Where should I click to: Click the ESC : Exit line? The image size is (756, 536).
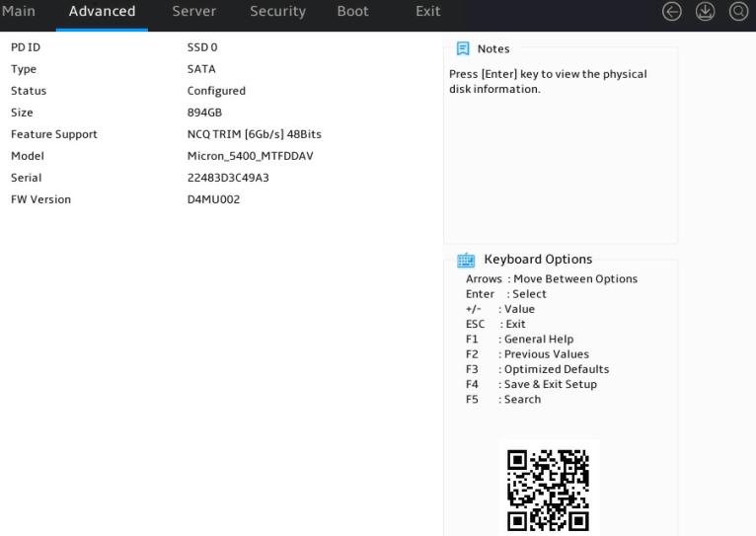[x=495, y=324]
